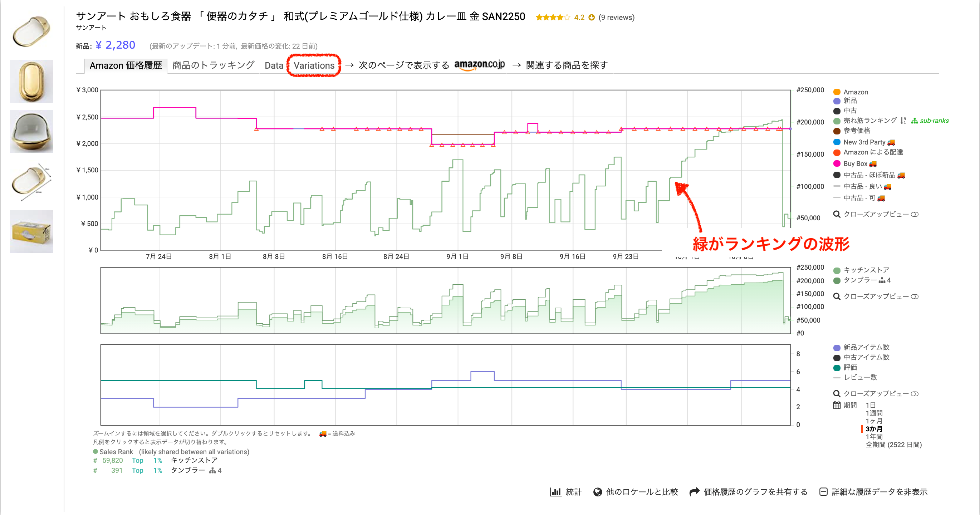Click the share arrow icon for the price graph

[x=694, y=492]
